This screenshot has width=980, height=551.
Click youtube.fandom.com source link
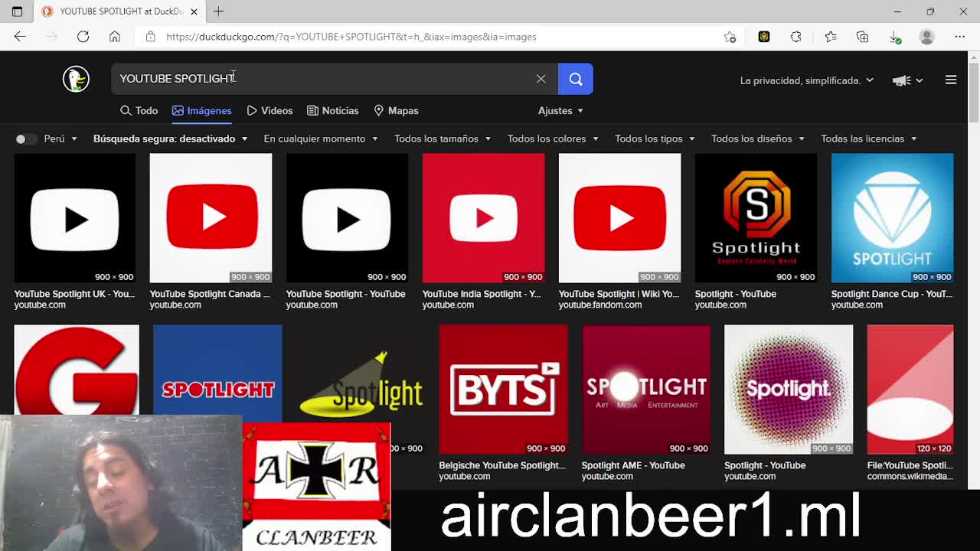(599, 305)
